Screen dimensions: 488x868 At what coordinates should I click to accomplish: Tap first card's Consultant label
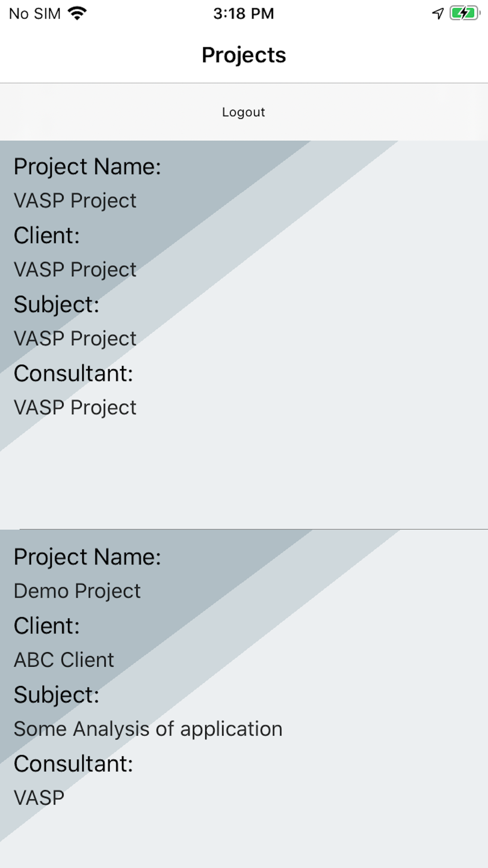[x=73, y=373]
